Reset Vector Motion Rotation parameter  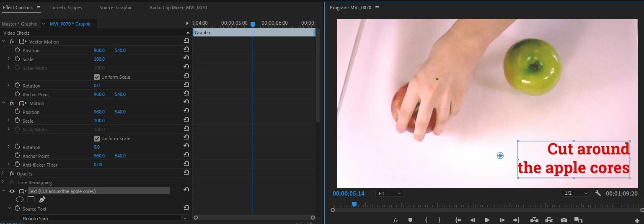(x=186, y=85)
